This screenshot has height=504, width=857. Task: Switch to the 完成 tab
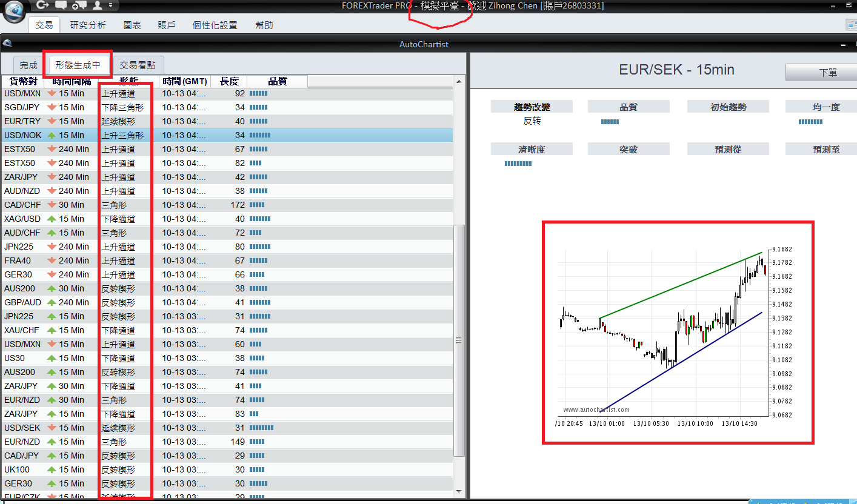point(28,65)
